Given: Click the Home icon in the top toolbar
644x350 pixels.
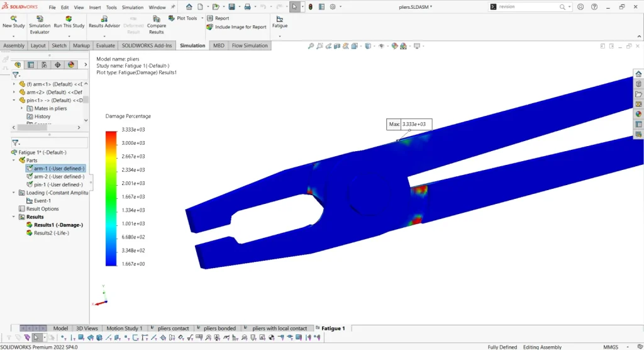Looking at the screenshot, I should click(189, 6).
